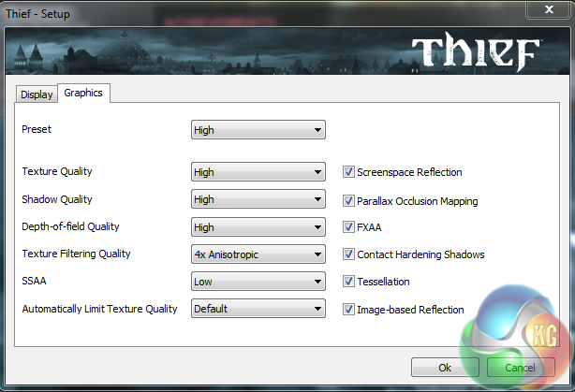Click the Cancel button
This screenshot has width=575, height=392.
(521, 368)
